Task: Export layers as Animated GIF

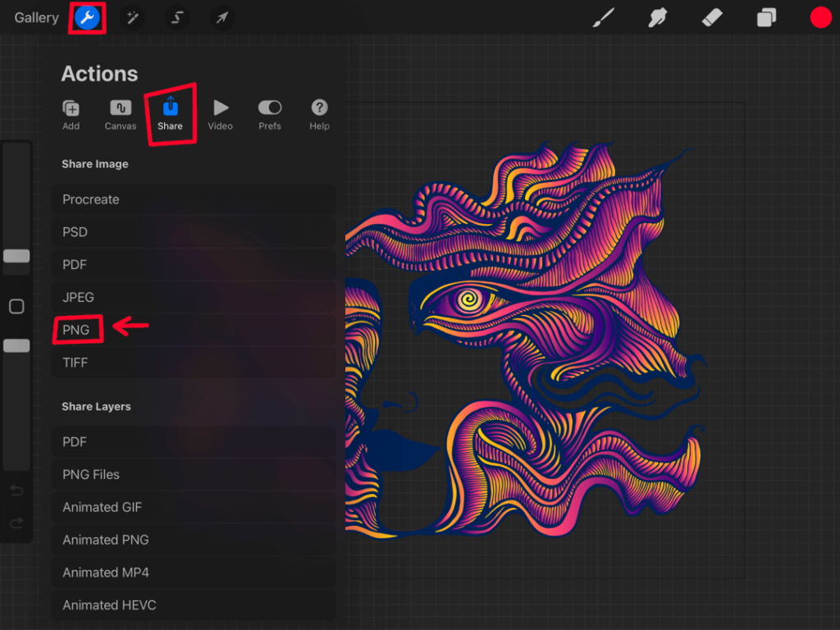Action: point(102,507)
